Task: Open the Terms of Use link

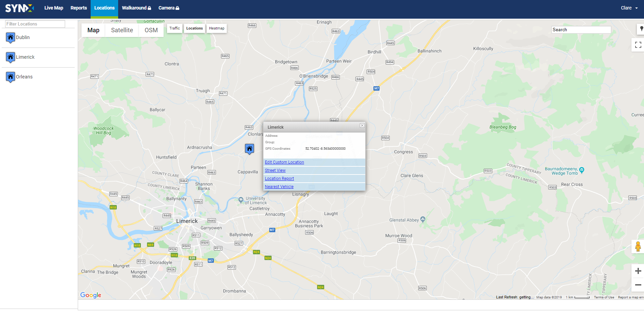Action: 604,297
